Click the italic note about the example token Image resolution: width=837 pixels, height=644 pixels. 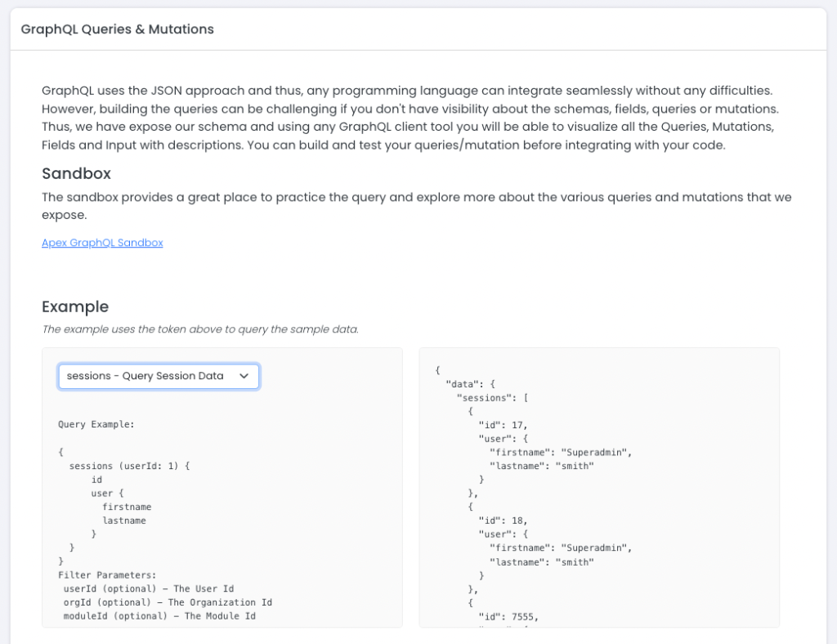[x=199, y=329]
